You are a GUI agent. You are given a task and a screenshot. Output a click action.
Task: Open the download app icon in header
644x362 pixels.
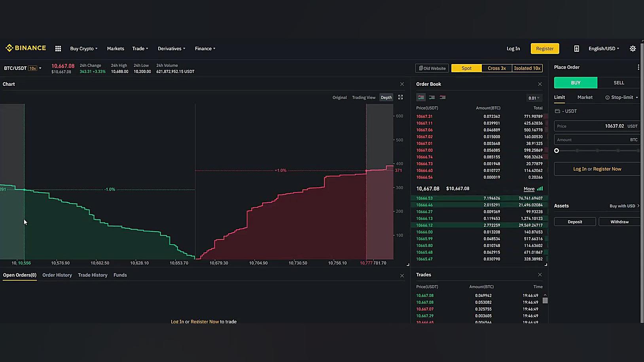(x=576, y=49)
